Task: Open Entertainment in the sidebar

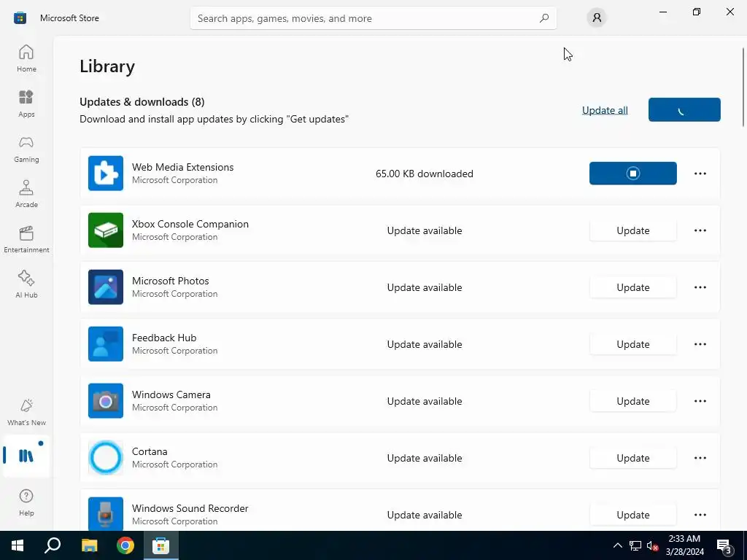Action: tap(26, 239)
